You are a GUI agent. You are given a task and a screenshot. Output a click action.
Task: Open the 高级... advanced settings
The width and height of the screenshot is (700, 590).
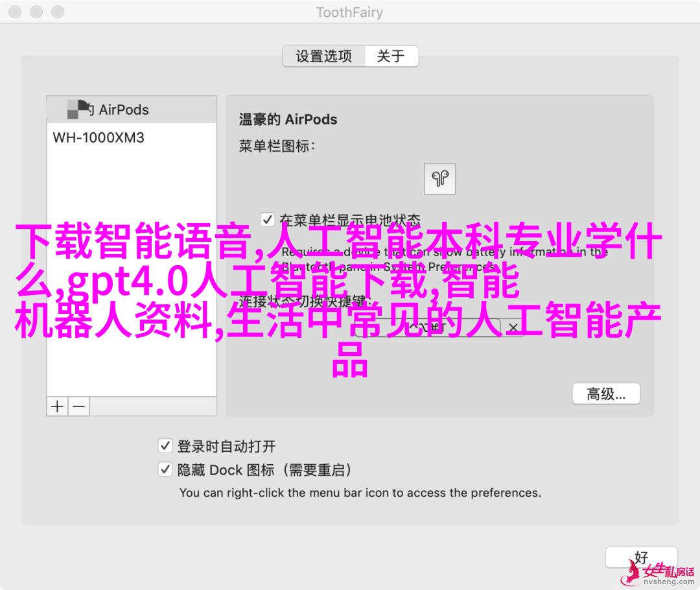pos(606,394)
